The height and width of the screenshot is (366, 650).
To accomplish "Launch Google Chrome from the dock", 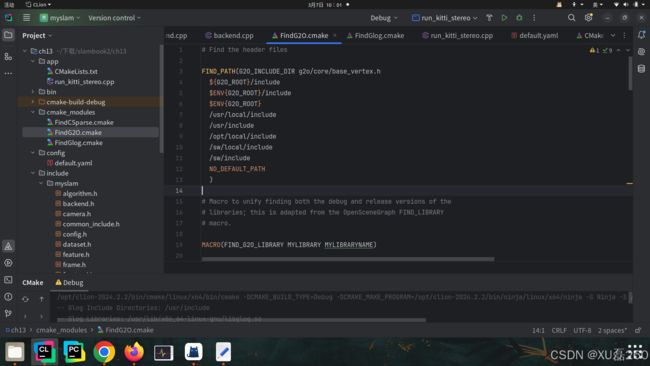I will coord(104,352).
